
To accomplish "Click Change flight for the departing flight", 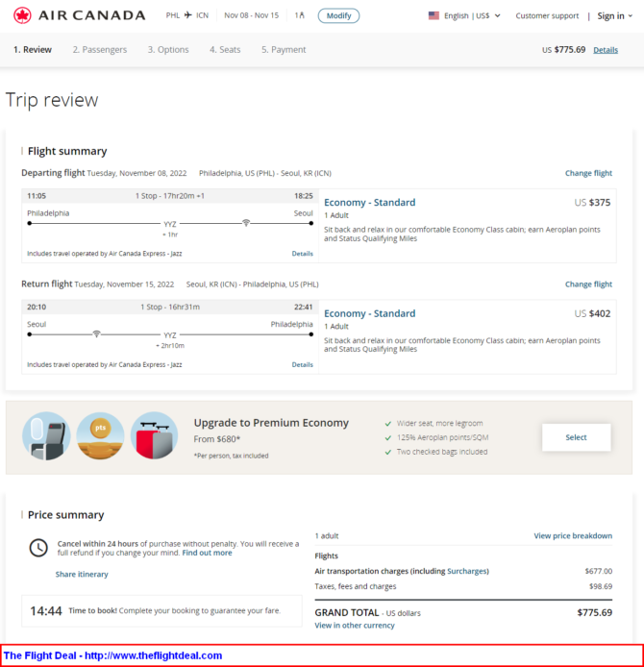I will (588, 173).
